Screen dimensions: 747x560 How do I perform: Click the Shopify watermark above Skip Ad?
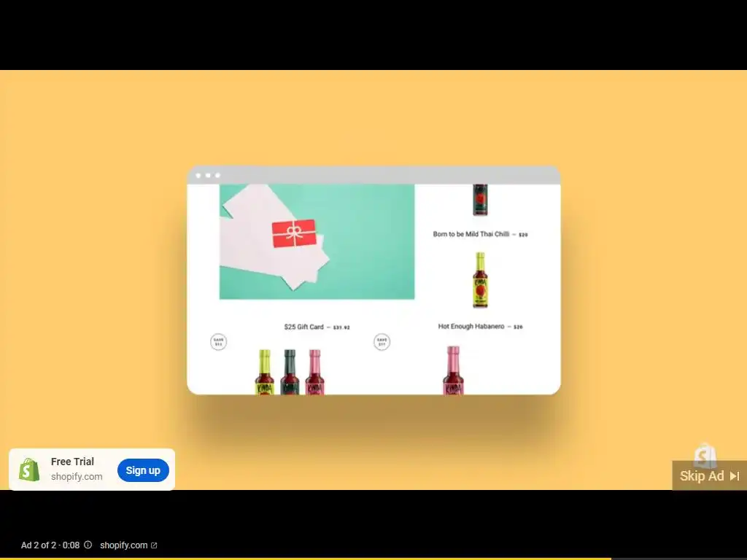click(705, 455)
